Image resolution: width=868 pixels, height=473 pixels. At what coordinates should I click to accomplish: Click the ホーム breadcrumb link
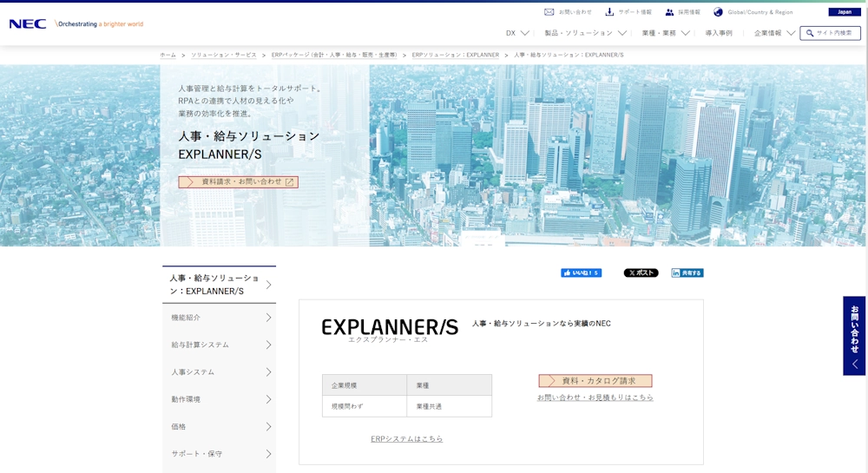coord(168,55)
